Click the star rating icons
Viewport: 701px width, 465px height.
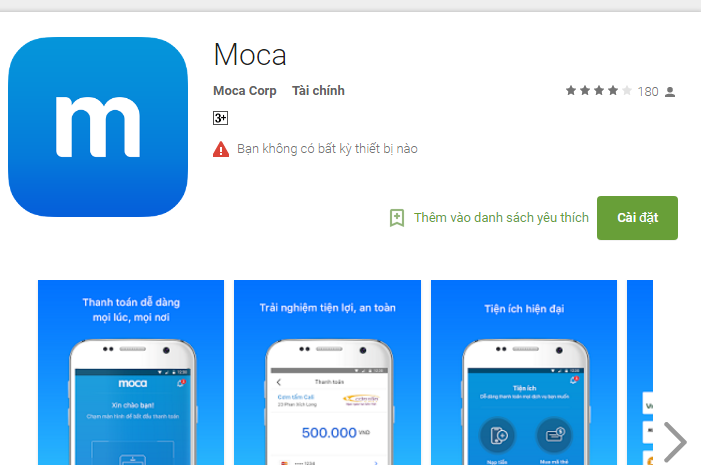point(599,91)
